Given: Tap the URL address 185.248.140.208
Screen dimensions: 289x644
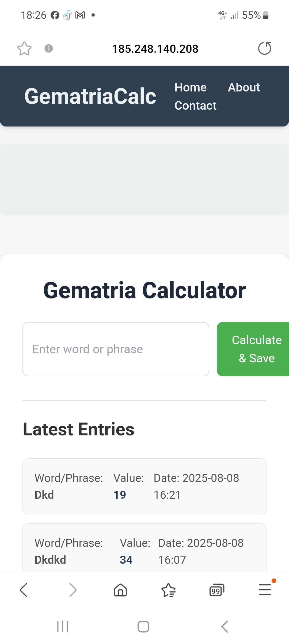Looking at the screenshot, I should click(155, 49).
